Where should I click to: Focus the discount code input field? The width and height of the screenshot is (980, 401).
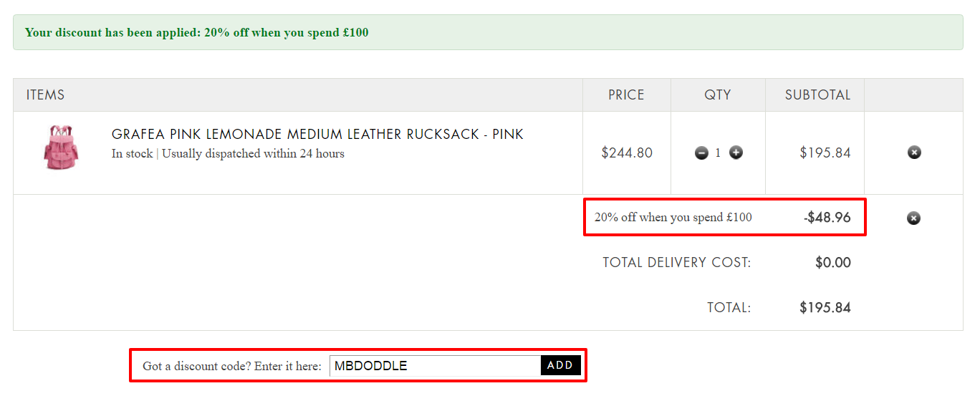[x=436, y=366]
